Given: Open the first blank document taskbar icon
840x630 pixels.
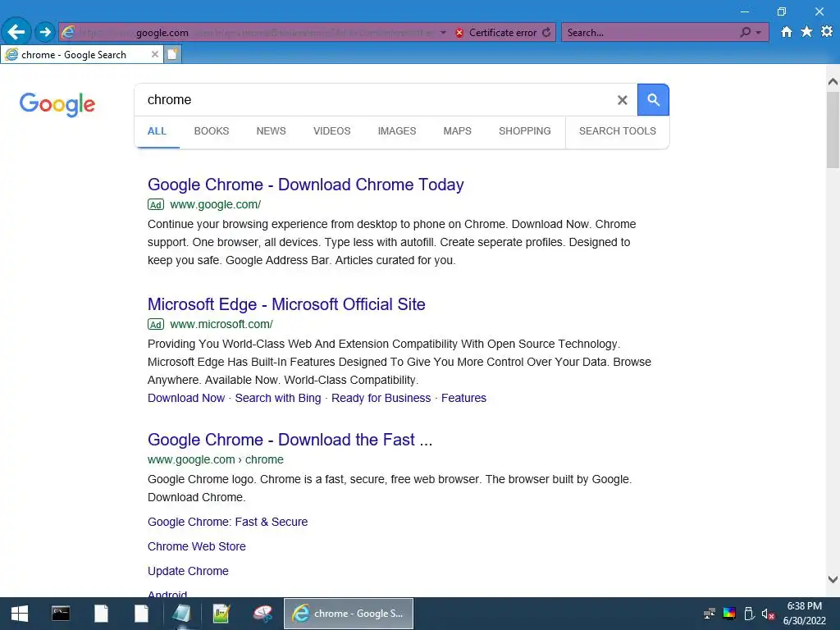Looking at the screenshot, I should (x=101, y=614).
